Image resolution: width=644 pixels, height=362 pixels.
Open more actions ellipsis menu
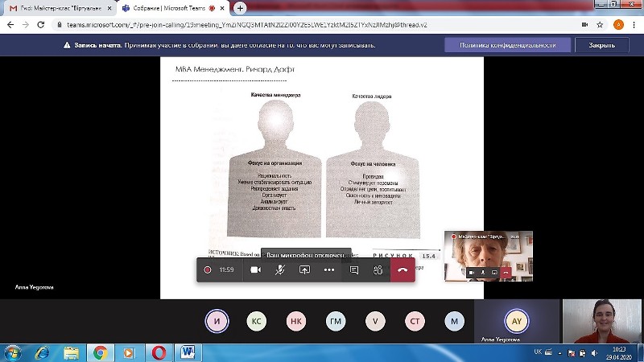coord(328,270)
